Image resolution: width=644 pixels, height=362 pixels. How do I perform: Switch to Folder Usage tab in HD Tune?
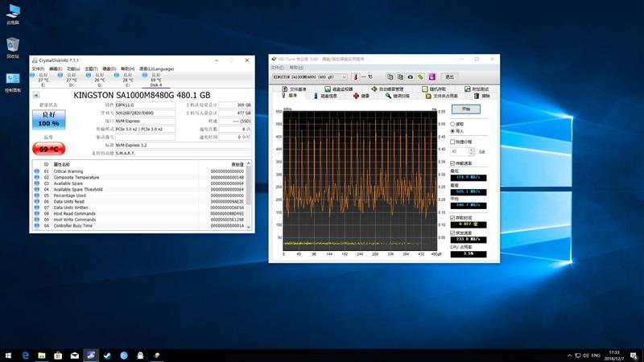pos(441,96)
